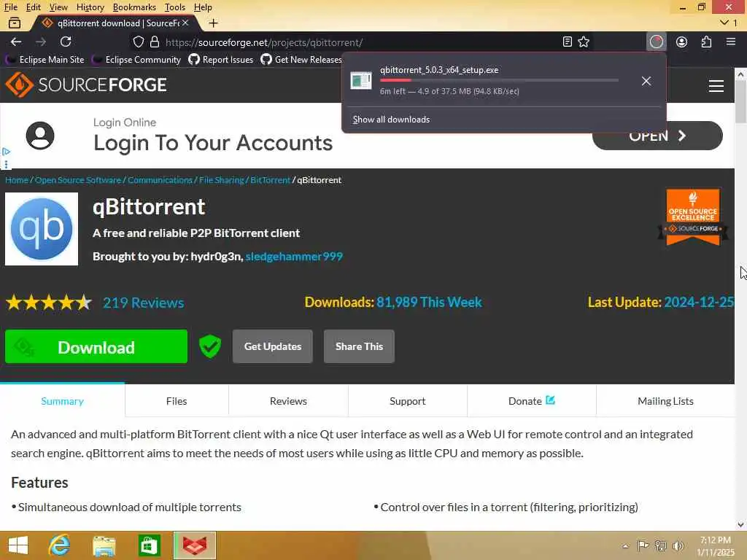Image resolution: width=747 pixels, height=560 pixels.
Task: Close the qBittorrent download tab
Action: coord(185,23)
